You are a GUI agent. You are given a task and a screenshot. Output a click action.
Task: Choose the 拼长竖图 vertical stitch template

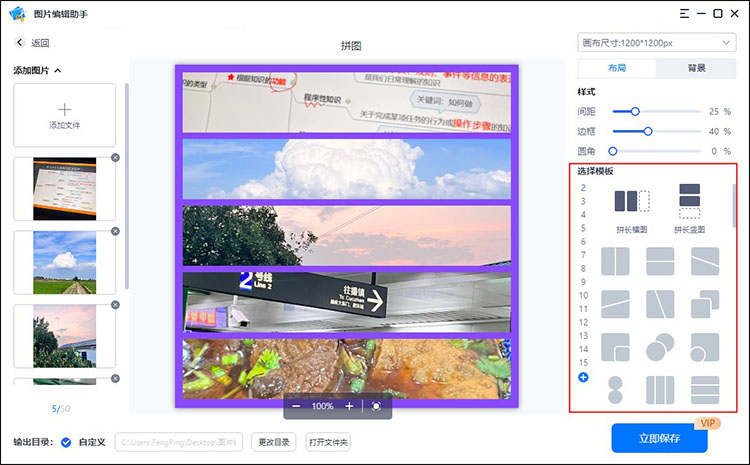pos(689,208)
